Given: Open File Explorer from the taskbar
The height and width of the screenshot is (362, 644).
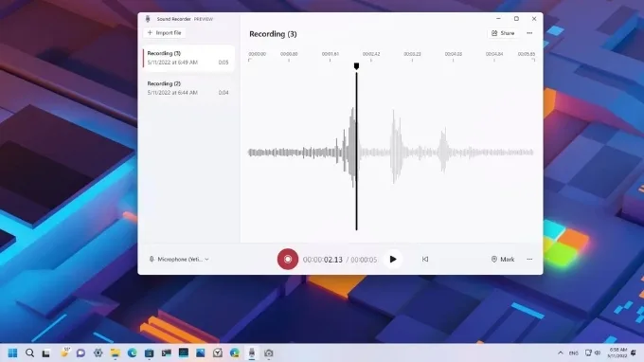Looking at the screenshot, I should point(115,353).
